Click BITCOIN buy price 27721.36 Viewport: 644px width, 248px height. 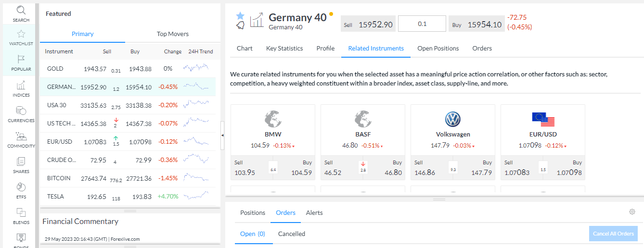139,178
